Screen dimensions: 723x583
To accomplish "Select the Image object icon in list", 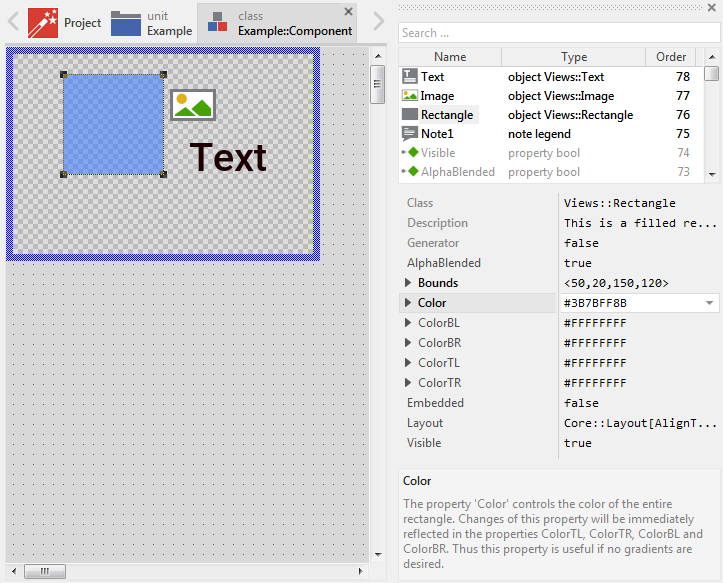I will [x=409, y=96].
